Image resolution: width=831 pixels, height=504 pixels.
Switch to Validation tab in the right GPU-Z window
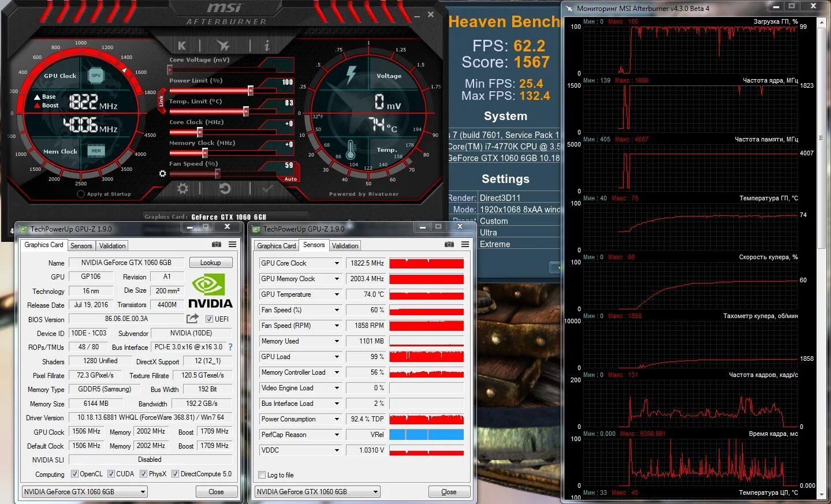click(345, 246)
